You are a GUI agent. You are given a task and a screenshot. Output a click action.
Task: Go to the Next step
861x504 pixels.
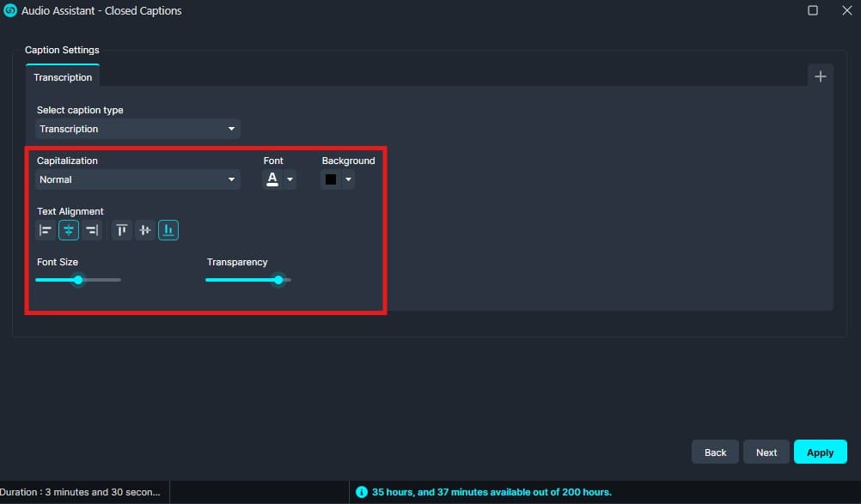point(766,452)
